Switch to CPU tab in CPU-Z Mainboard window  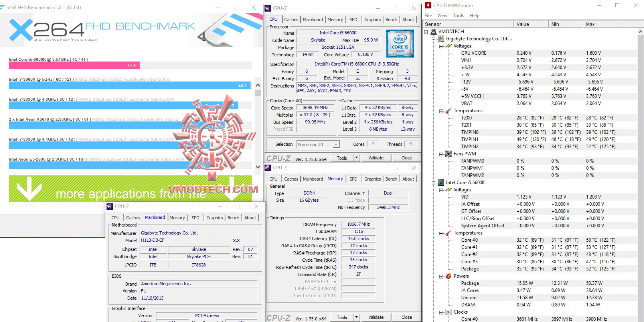coord(115,218)
